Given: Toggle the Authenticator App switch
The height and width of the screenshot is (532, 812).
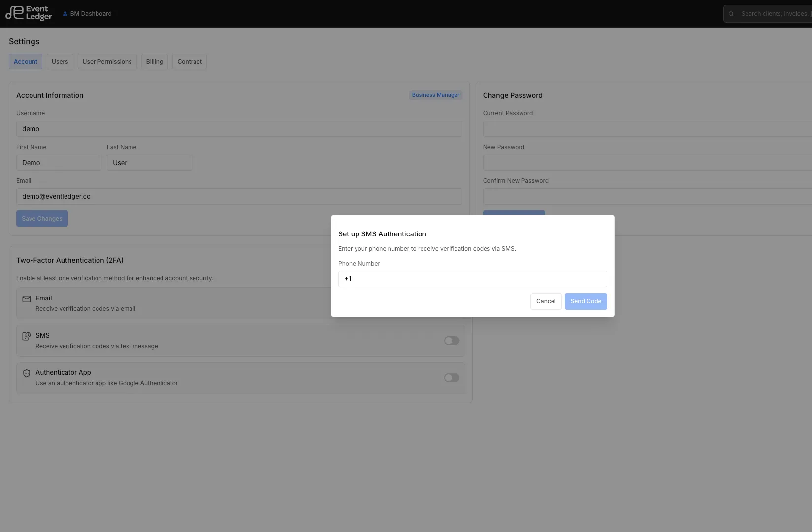Looking at the screenshot, I should tap(452, 378).
